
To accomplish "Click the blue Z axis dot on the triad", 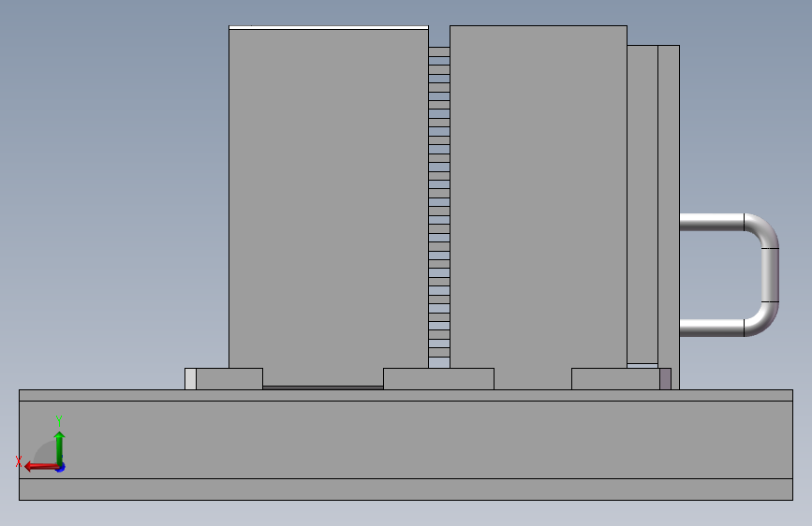I will coord(61,467).
